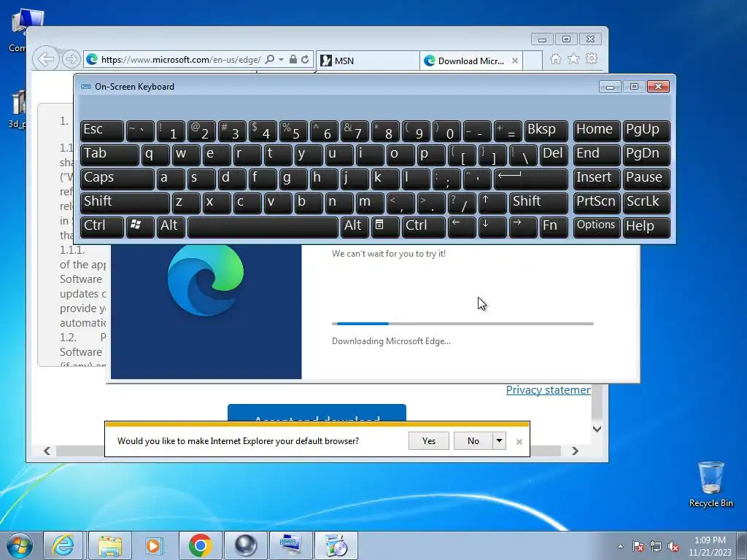Click the Help key on the keyboard

point(646,226)
